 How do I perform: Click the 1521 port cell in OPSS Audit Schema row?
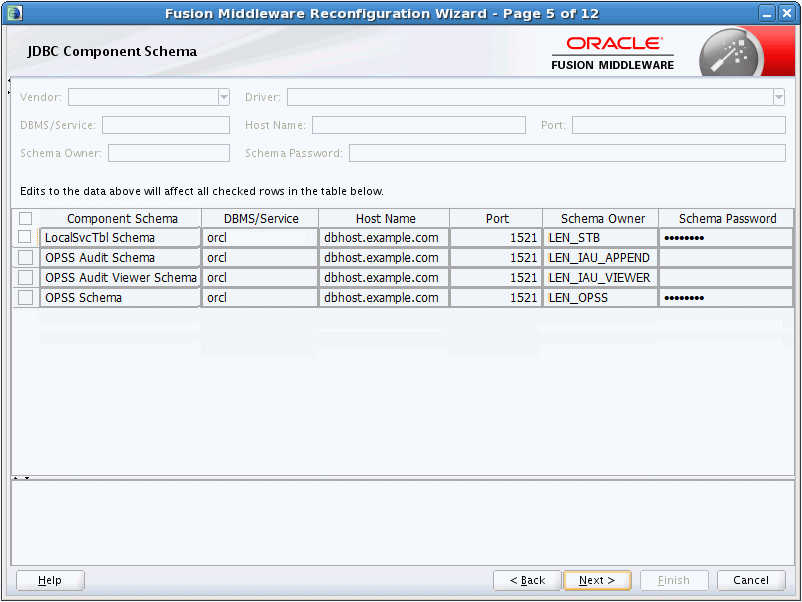tap(496, 257)
